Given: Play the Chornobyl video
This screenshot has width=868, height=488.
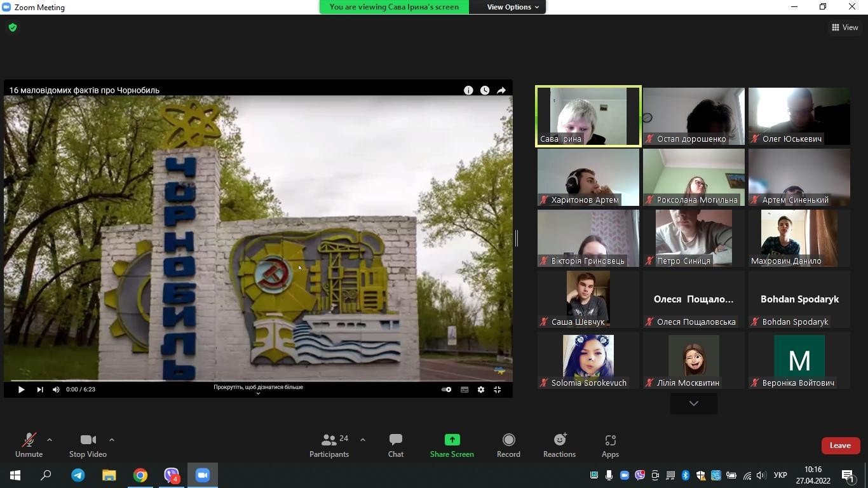Looking at the screenshot, I should tap(21, 390).
